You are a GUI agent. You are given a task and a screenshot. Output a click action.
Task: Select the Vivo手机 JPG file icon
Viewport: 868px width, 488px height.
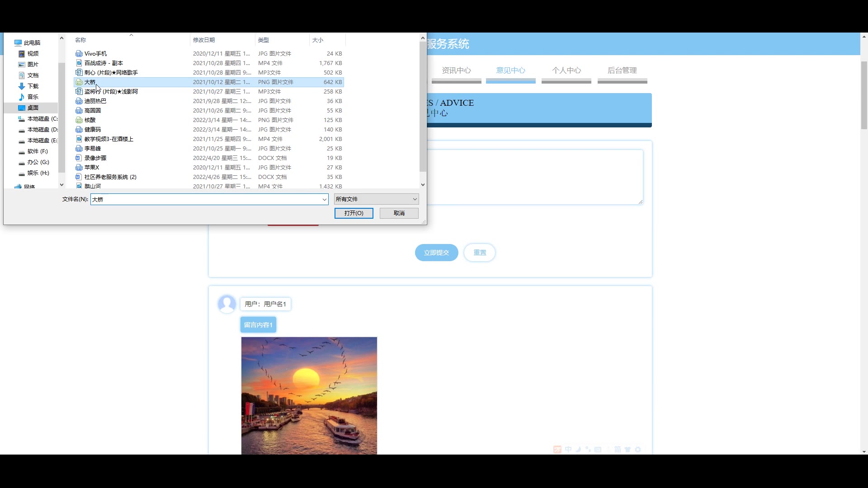pyautogui.click(x=79, y=54)
